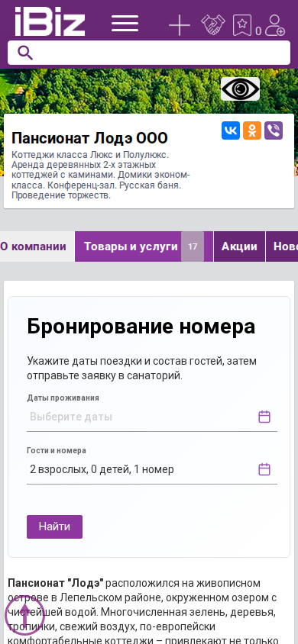This screenshot has height=644, width=298.
Task: Click the saved bookmarks counter 0
Action: (258, 31)
